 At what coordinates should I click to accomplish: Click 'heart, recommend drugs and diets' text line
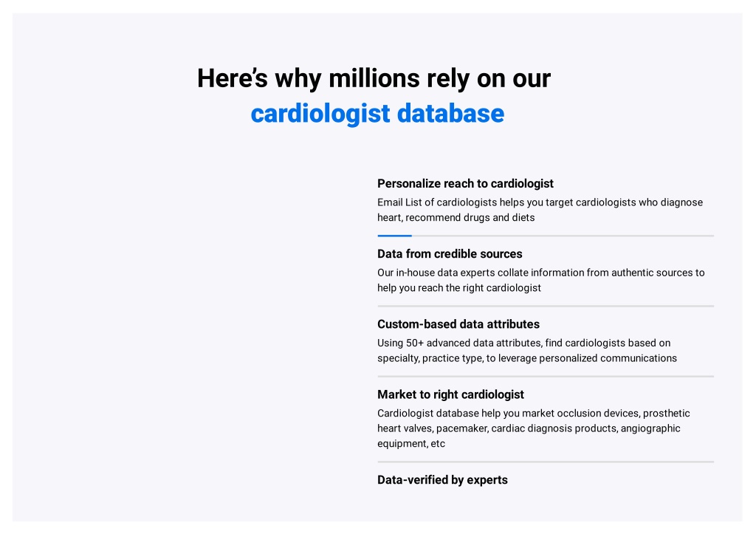click(456, 218)
